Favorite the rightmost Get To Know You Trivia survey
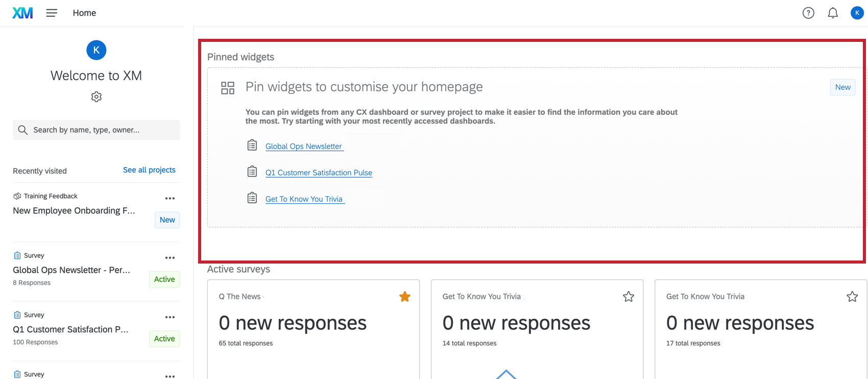Screen dimensions: 868x379 pyautogui.click(x=852, y=296)
